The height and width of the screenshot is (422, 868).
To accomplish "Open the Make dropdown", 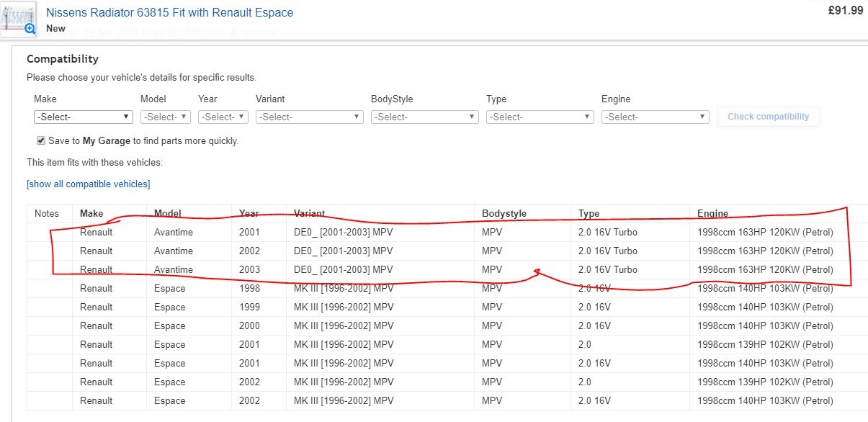I will (83, 117).
